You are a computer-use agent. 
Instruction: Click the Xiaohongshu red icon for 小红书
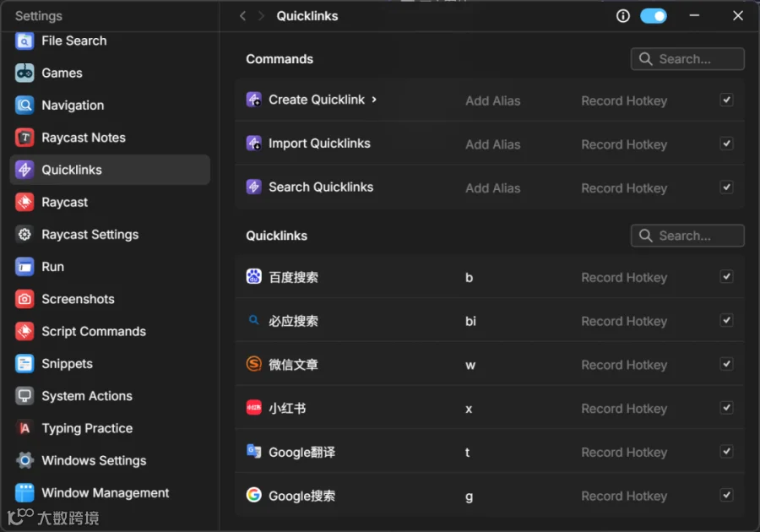254,408
